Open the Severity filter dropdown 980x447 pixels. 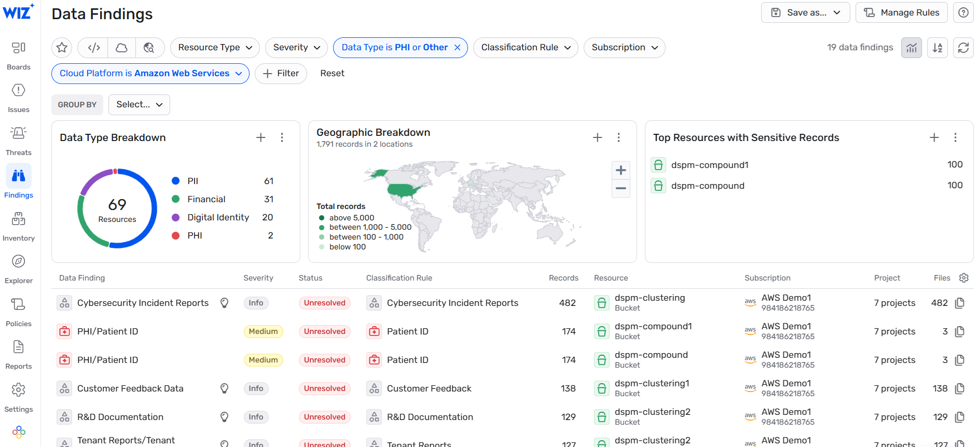296,48
